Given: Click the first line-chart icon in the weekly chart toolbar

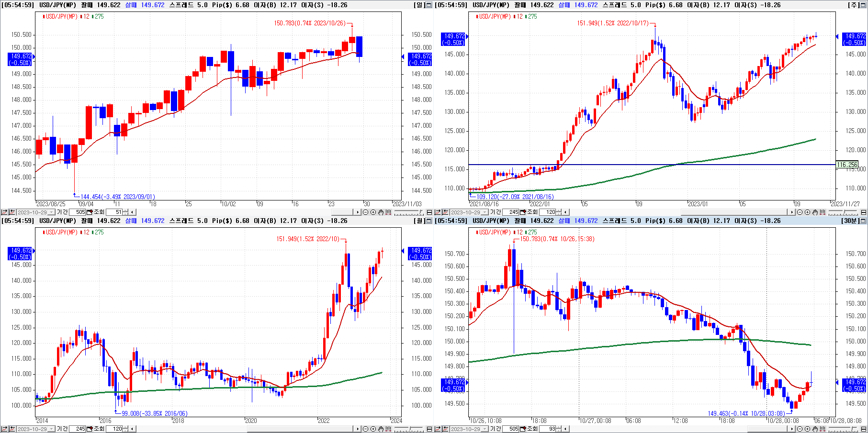Looking at the screenshot, I should [x=438, y=212].
